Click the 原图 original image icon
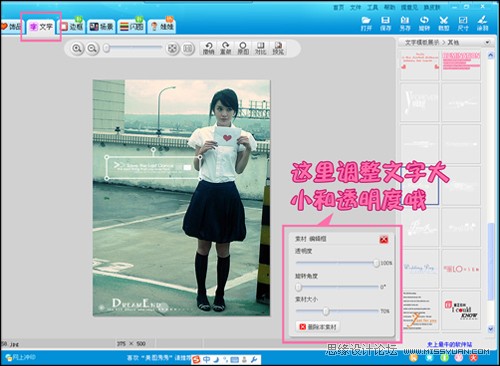Viewport: 500px width, 366px height. coord(243,48)
